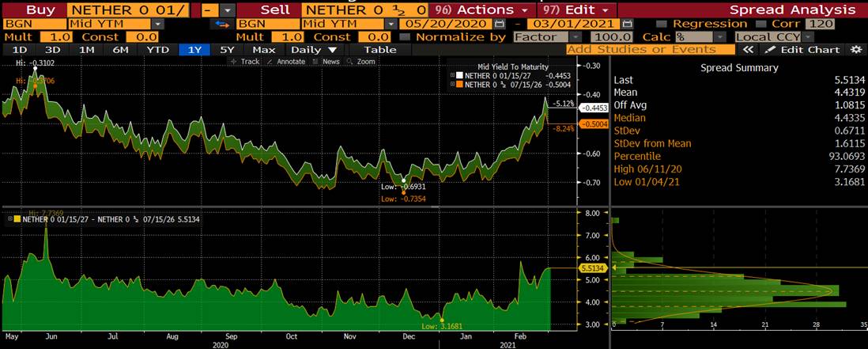The image size is (868, 349).
Task: Select the 1Y range tab
Action: (x=194, y=49)
